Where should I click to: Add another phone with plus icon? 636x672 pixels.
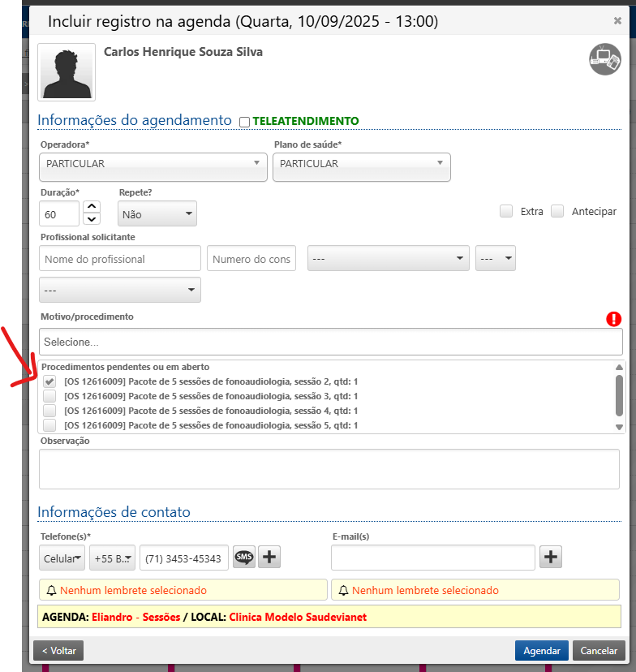269,557
